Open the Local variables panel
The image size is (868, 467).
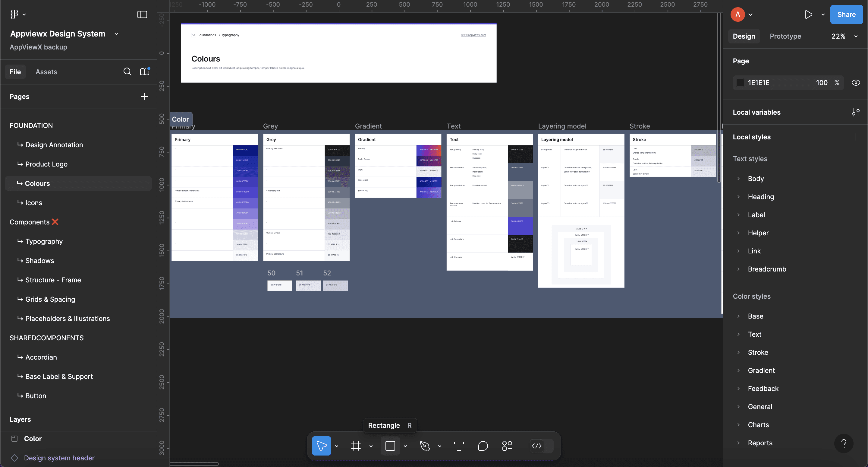[x=856, y=112]
